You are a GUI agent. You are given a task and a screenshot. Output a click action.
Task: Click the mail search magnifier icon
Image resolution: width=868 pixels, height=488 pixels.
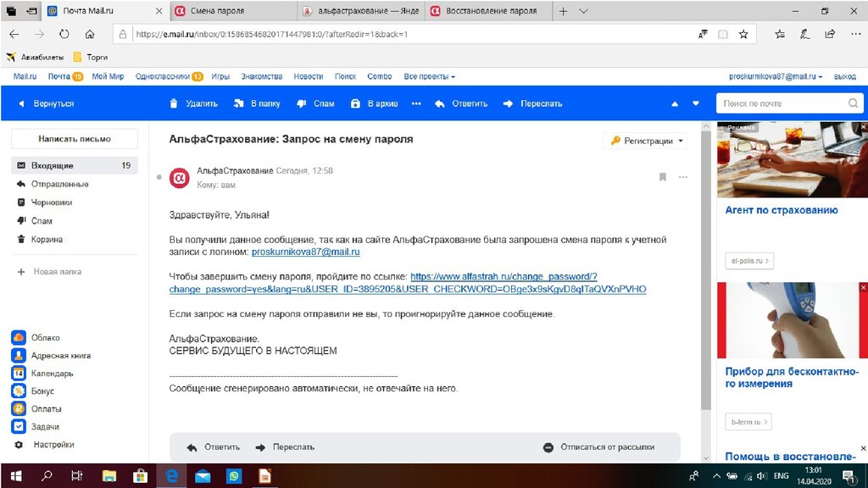(x=853, y=103)
